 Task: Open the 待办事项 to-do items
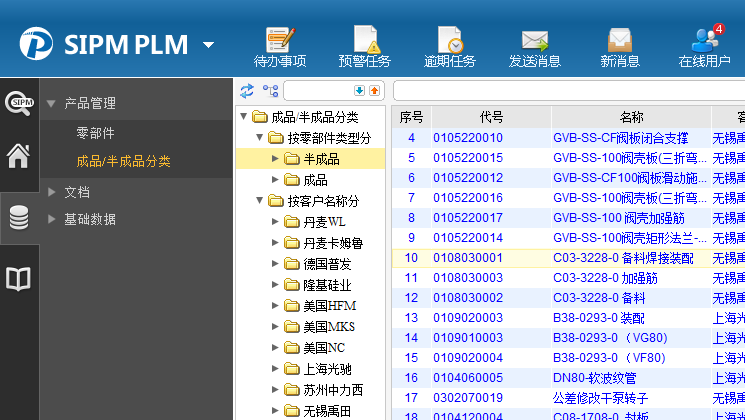(279, 46)
